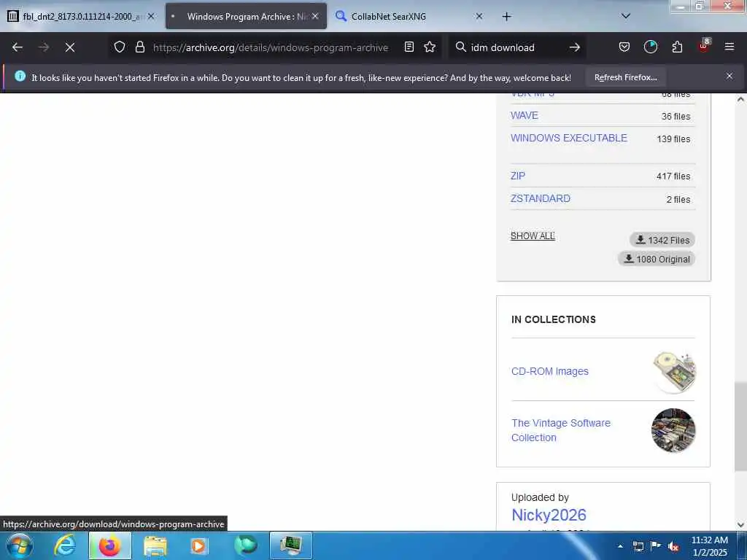Click Firefox taskbar icon

click(109, 545)
